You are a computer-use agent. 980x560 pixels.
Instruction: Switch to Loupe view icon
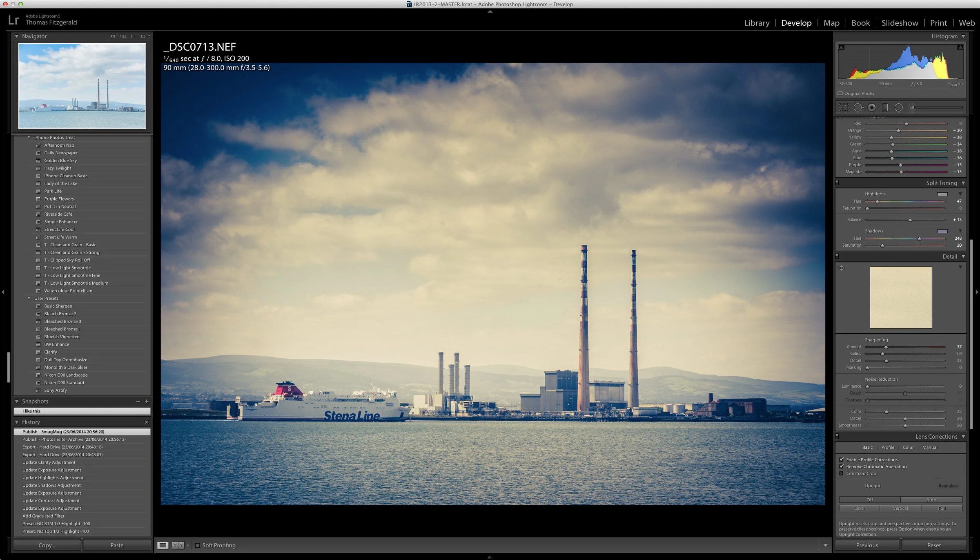163,545
